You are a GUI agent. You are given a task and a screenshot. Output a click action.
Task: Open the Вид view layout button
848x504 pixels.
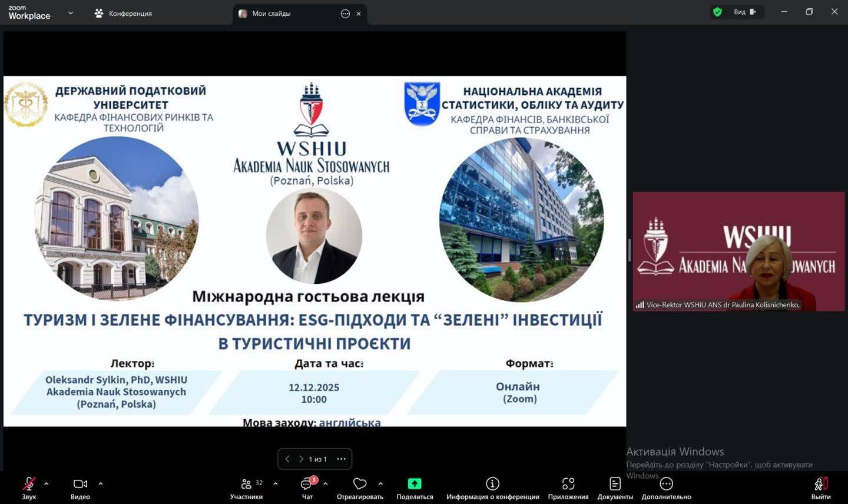[744, 12]
